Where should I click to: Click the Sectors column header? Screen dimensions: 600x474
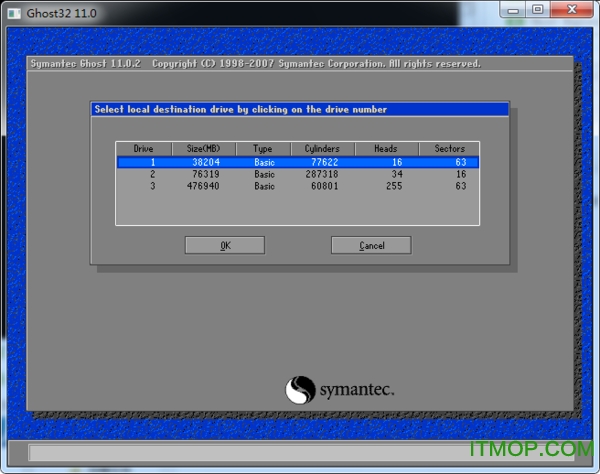click(x=449, y=148)
